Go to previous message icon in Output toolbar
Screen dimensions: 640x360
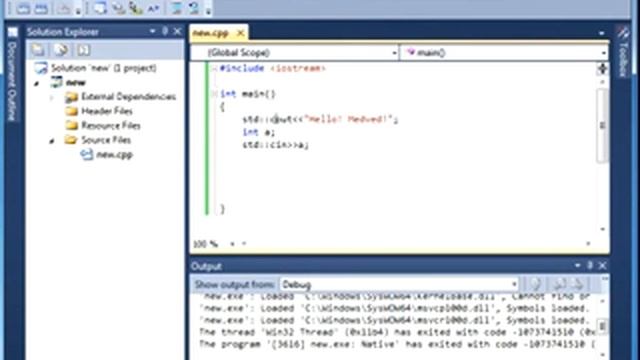[x=559, y=284]
